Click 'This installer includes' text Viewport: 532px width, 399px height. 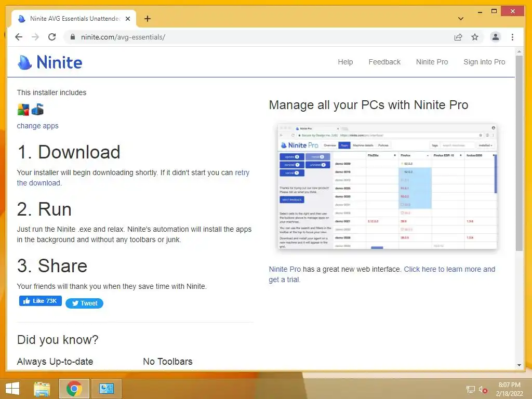point(51,92)
